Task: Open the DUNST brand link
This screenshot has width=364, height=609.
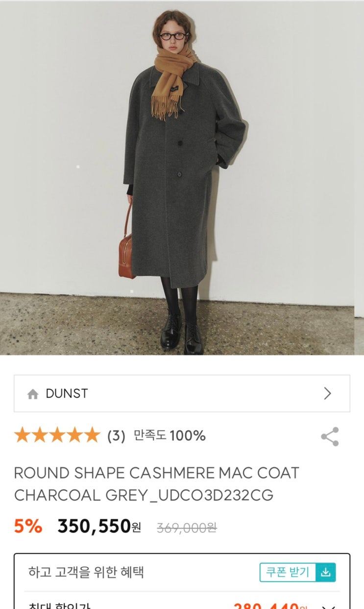Action: [x=182, y=393]
